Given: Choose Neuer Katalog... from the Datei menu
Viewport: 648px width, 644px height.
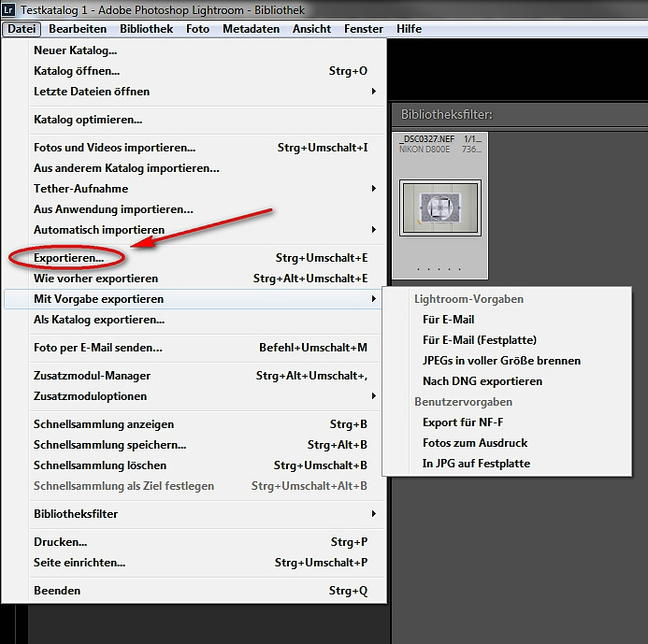Looking at the screenshot, I should point(194,50).
